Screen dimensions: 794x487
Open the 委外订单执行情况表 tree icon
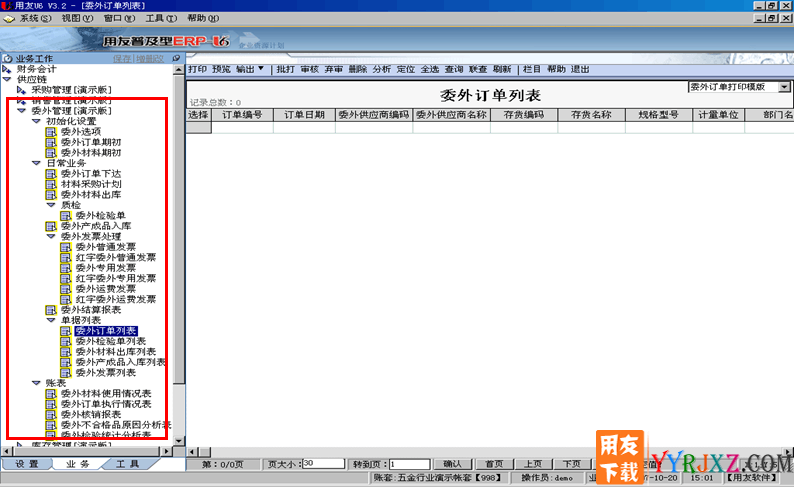[51, 404]
